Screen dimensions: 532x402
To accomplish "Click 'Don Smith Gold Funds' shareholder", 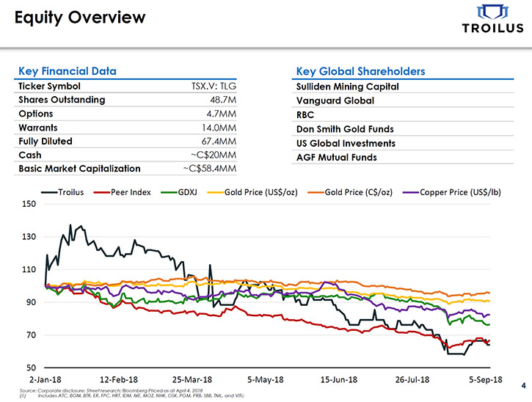I will tap(345, 129).
